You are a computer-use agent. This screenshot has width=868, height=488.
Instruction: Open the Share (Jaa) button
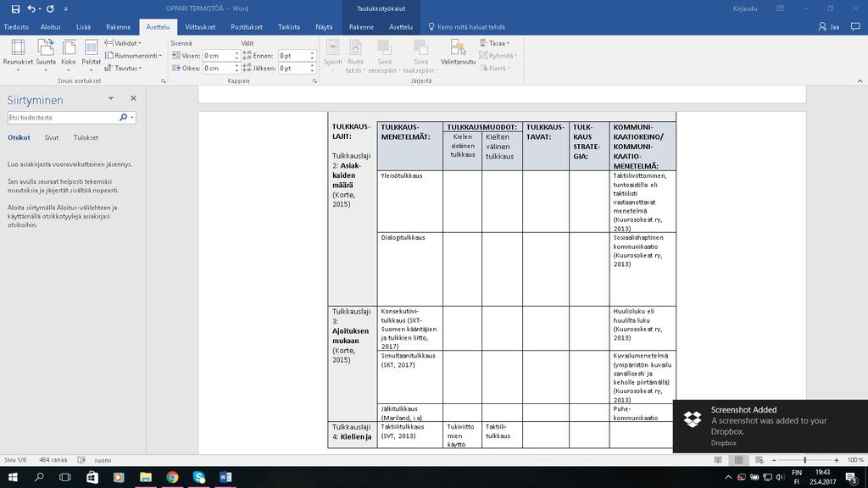point(829,26)
